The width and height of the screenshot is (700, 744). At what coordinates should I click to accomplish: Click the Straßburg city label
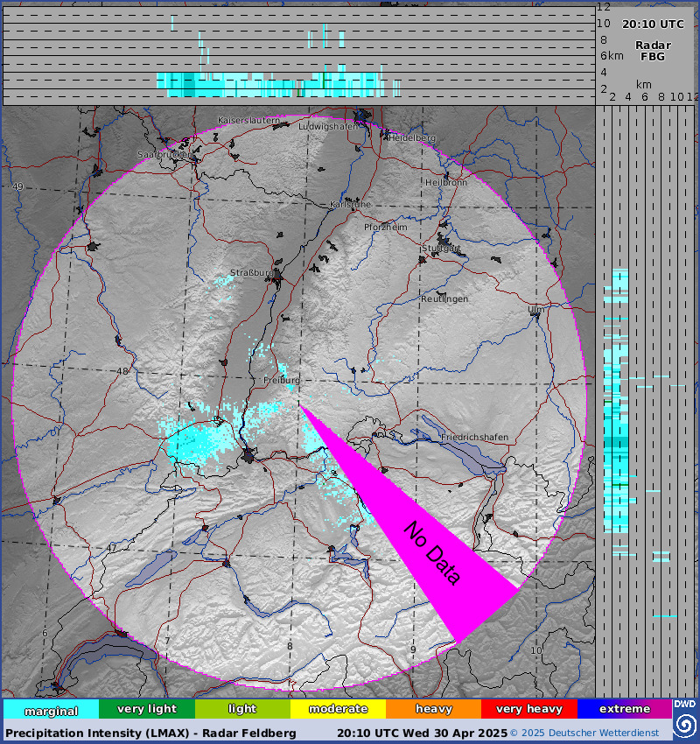click(x=251, y=273)
